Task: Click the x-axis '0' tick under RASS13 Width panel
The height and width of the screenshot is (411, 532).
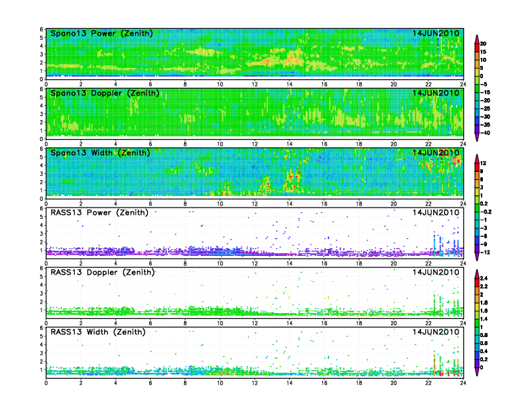Action: click(46, 383)
